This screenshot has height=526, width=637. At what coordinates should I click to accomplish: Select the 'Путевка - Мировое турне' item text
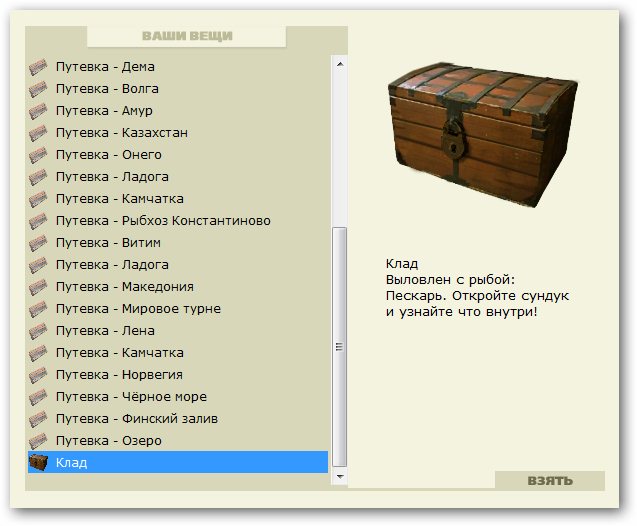point(139,309)
